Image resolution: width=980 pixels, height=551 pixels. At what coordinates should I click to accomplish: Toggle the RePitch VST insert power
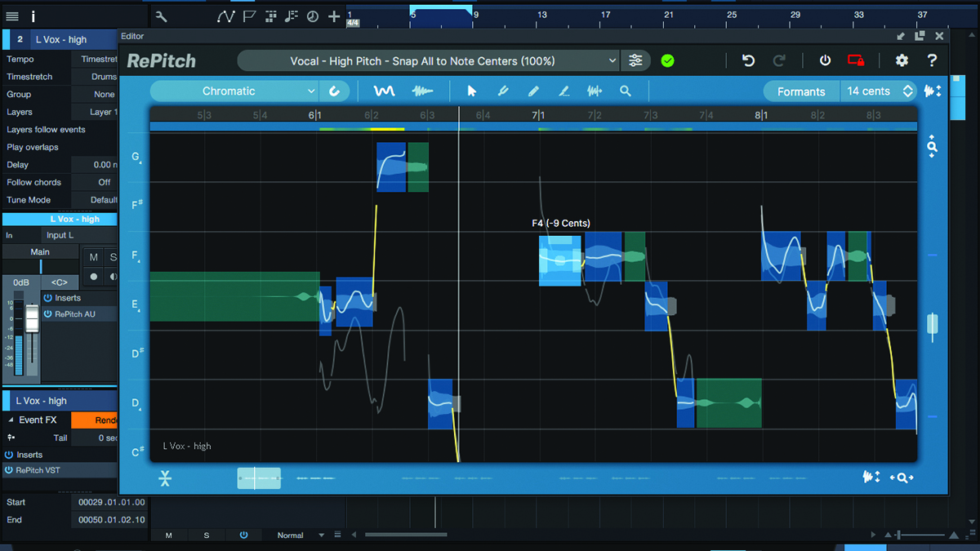(9, 470)
